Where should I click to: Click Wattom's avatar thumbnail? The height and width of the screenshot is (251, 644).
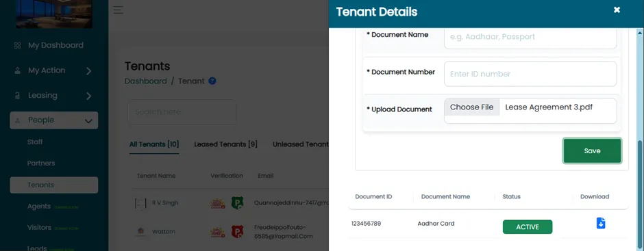point(140,232)
